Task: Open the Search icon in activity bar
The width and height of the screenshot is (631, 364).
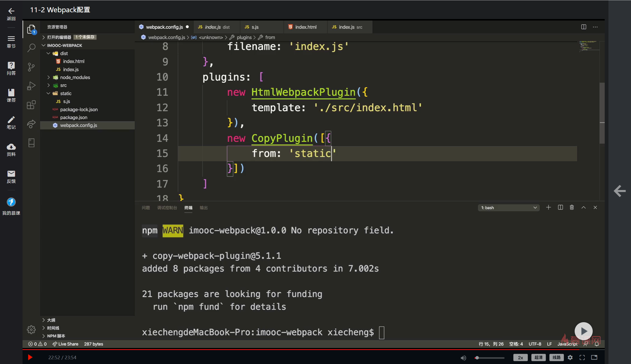Action: tap(31, 48)
